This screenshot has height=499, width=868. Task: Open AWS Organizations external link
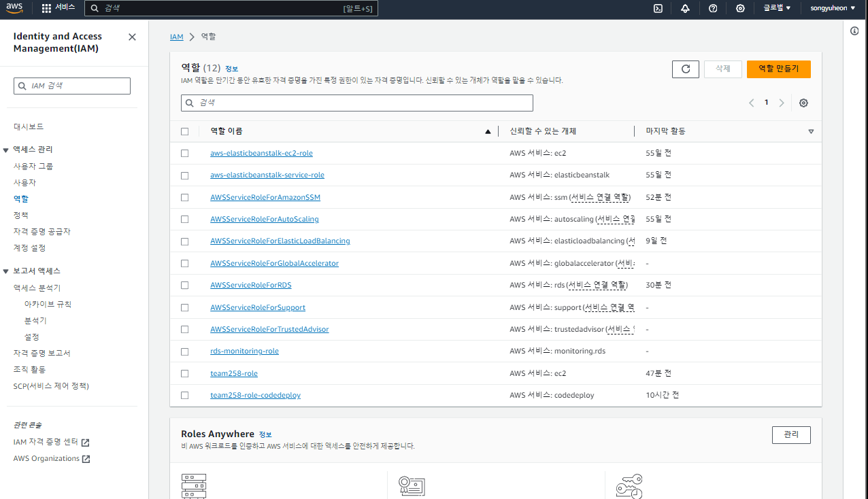pyautogui.click(x=52, y=458)
